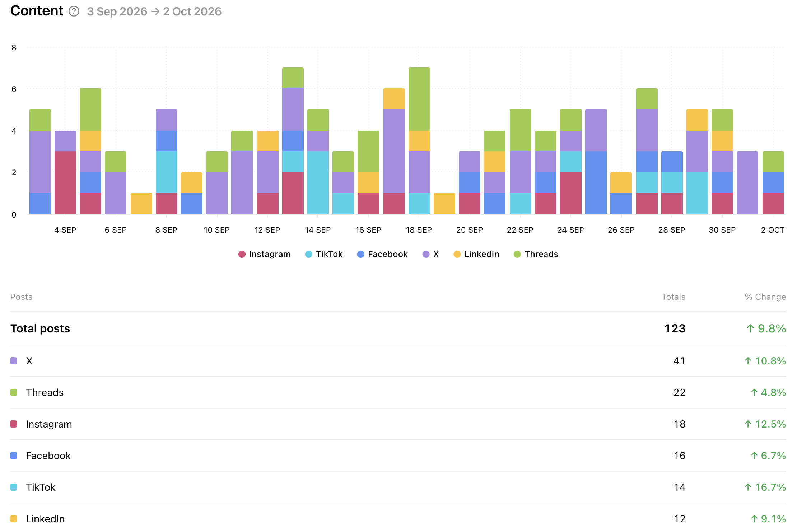Toggle TikTok series in chart legend
797x532 pixels.
tap(324, 254)
